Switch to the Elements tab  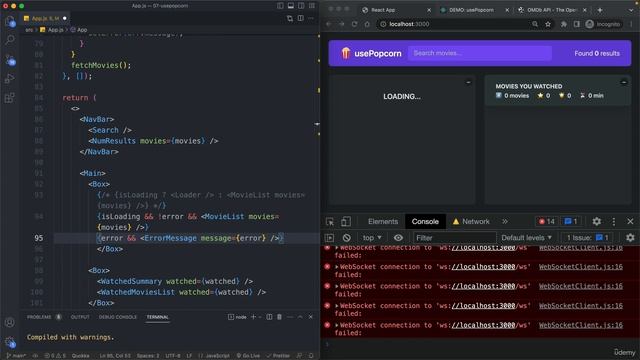[x=382, y=222]
